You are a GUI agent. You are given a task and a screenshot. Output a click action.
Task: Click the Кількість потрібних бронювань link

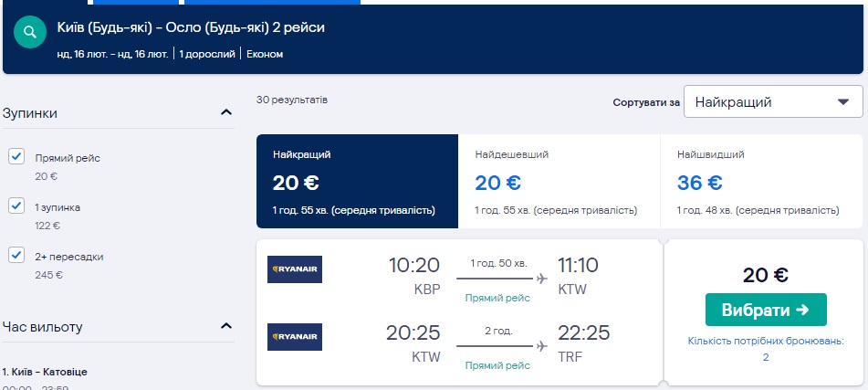766,349
